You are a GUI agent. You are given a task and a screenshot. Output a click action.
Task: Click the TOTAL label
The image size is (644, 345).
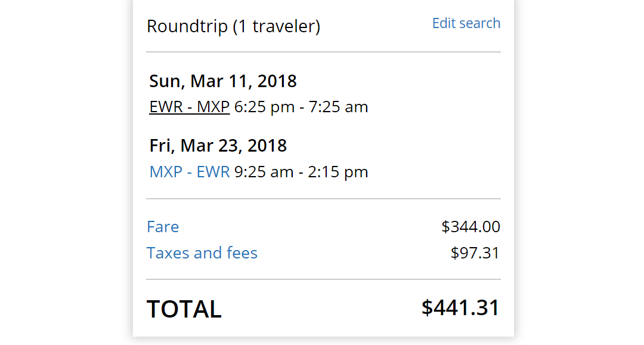[184, 309]
